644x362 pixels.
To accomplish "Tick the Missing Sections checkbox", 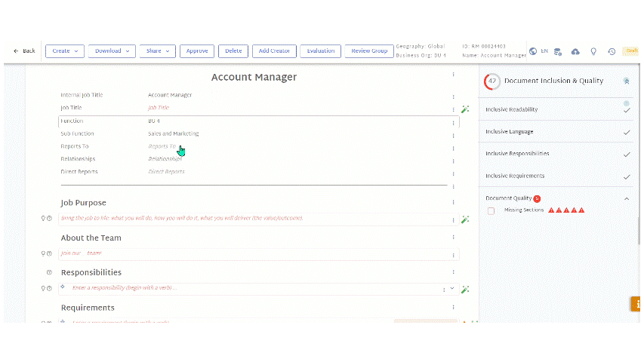I will click(491, 211).
